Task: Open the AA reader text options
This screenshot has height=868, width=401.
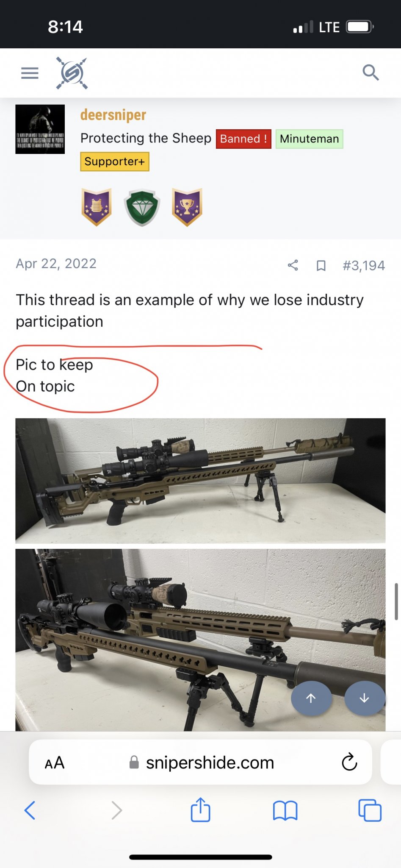Action: tap(55, 762)
